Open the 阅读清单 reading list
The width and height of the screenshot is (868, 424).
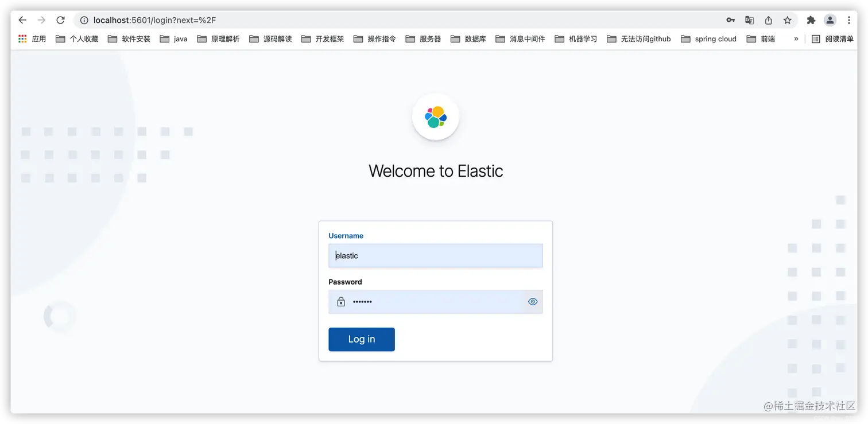(833, 39)
